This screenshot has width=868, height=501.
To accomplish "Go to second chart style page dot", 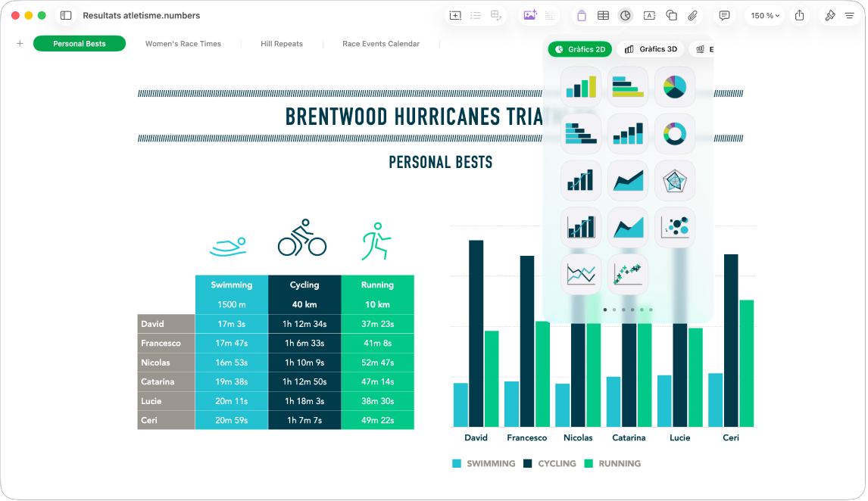I will click(614, 310).
